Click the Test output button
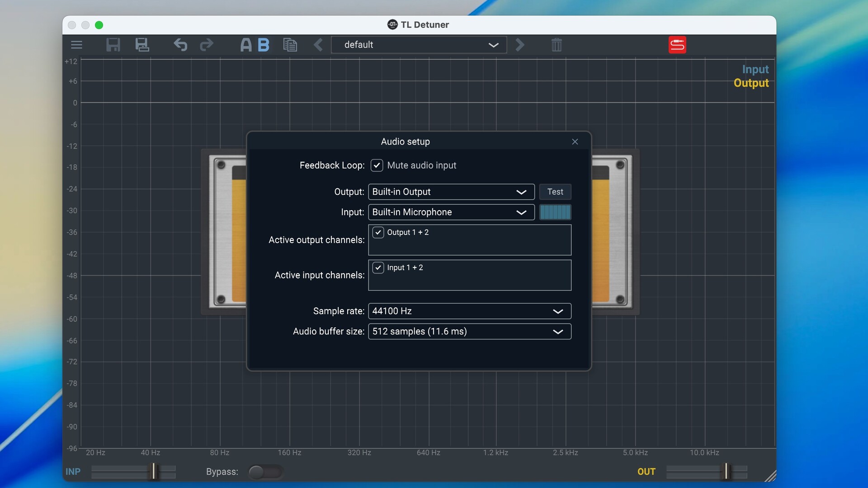This screenshot has width=868, height=488. 555,192
